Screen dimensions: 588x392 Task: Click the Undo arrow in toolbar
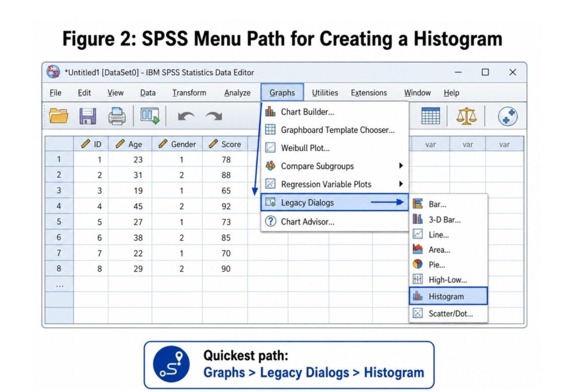tap(187, 116)
